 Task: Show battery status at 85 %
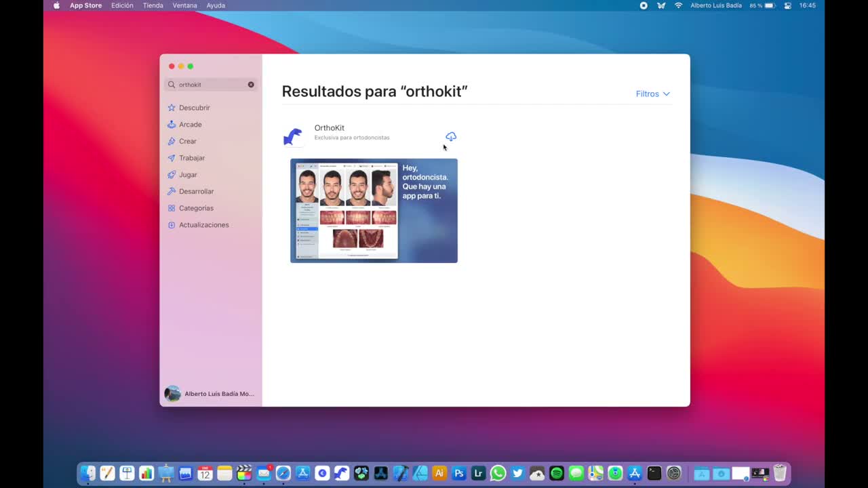coord(762,5)
